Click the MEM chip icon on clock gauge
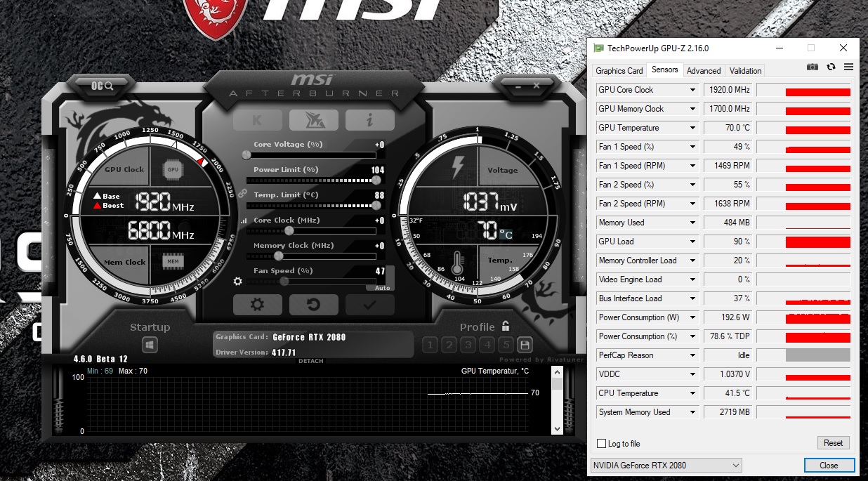 click(x=172, y=262)
